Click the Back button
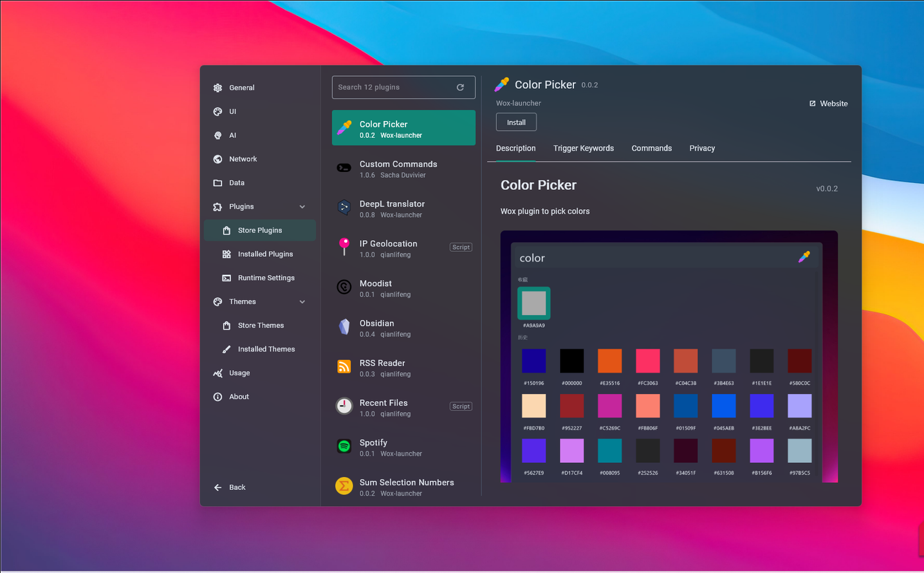The image size is (924, 573). coord(230,487)
